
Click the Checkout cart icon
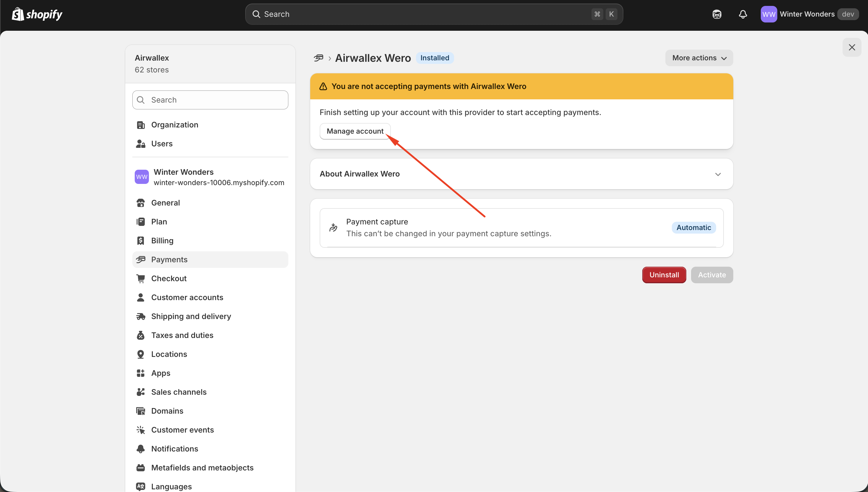pos(140,279)
